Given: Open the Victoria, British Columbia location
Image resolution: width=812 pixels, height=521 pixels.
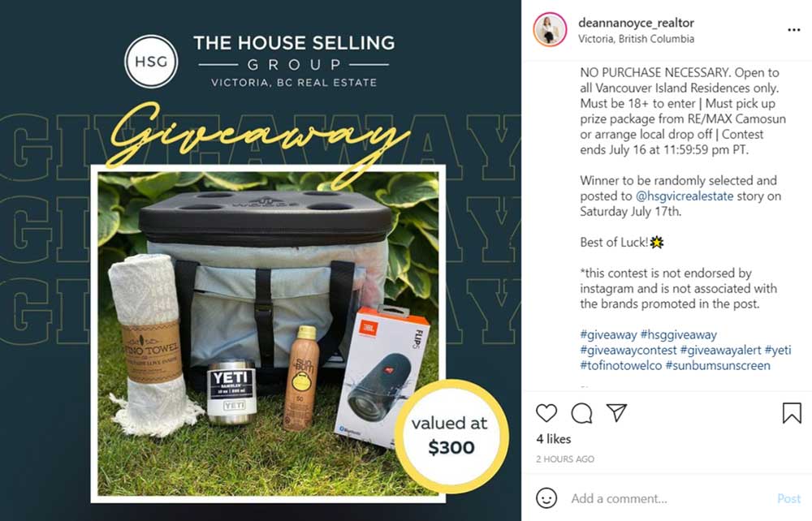Looking at the screenshot, I should [636, 39].
